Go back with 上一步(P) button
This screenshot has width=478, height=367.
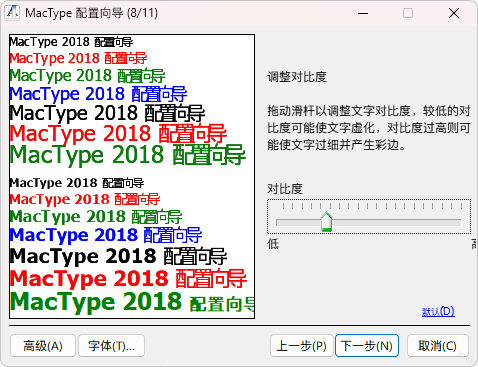tap(302, 346)
